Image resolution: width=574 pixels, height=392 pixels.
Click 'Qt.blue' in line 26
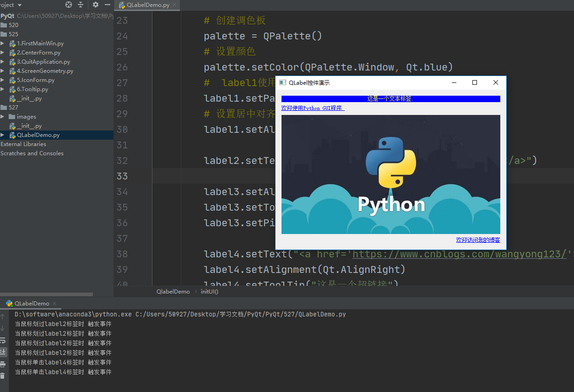click(x=427, y=67)
